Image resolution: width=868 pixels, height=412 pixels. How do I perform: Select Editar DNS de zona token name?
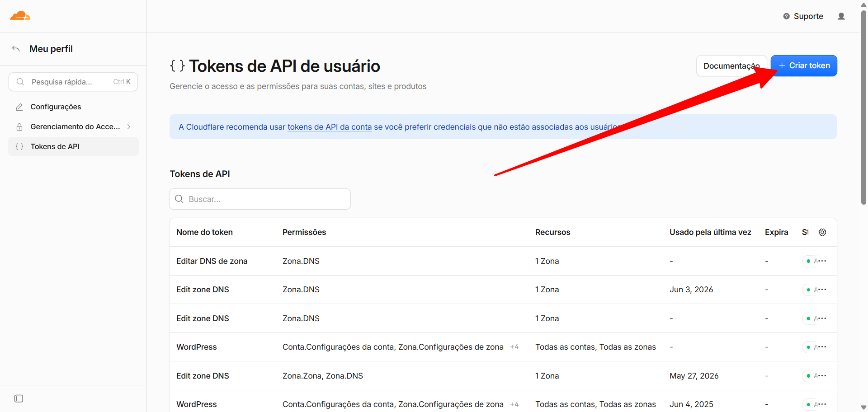[212, 261]
